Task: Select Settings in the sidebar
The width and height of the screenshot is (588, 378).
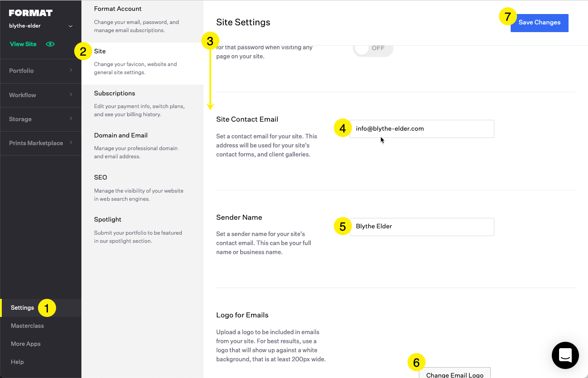Action: pos(41,308)
